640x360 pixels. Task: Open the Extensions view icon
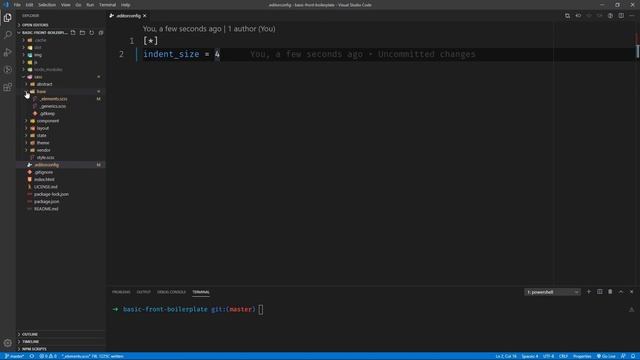point(7,87)
